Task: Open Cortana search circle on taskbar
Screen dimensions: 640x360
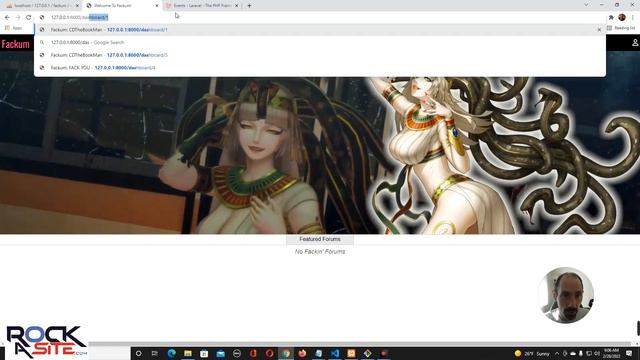Action: pos(138,353)
